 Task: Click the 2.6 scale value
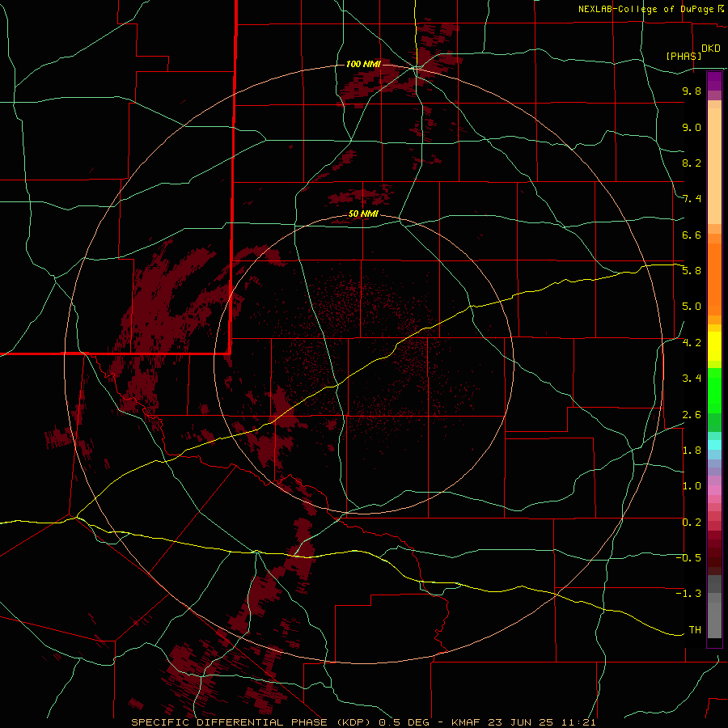tap(692, 415)
